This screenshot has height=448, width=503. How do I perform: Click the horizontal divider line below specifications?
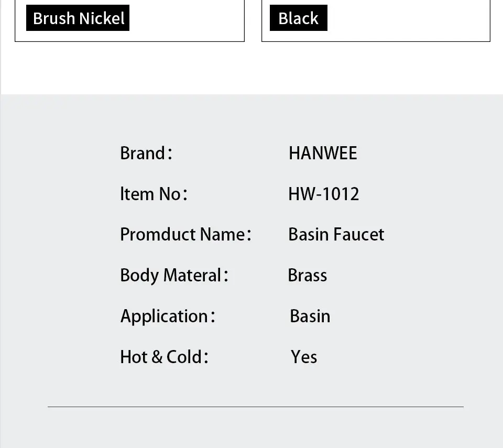[256, 407]
